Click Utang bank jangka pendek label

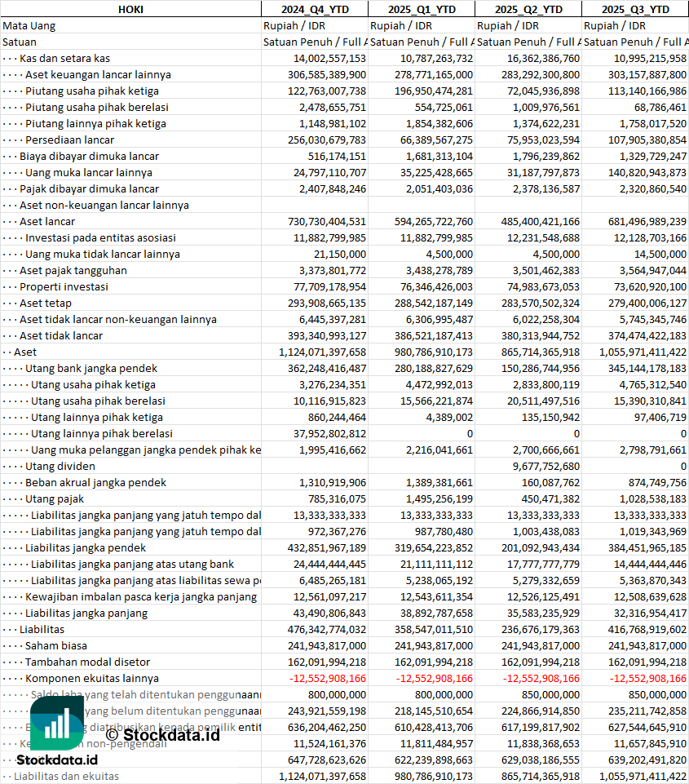(91, 369)
